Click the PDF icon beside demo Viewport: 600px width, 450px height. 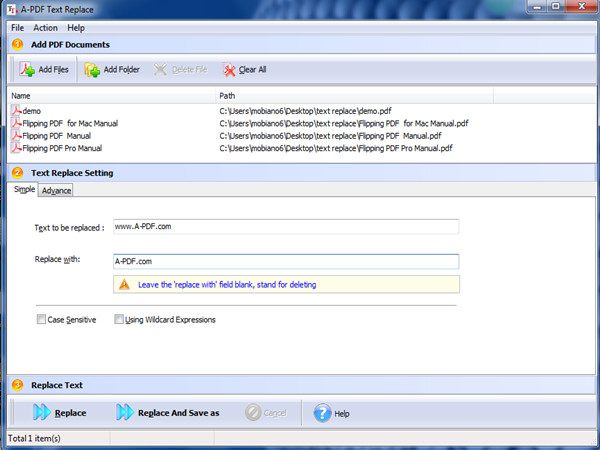[x=16, y=111]
